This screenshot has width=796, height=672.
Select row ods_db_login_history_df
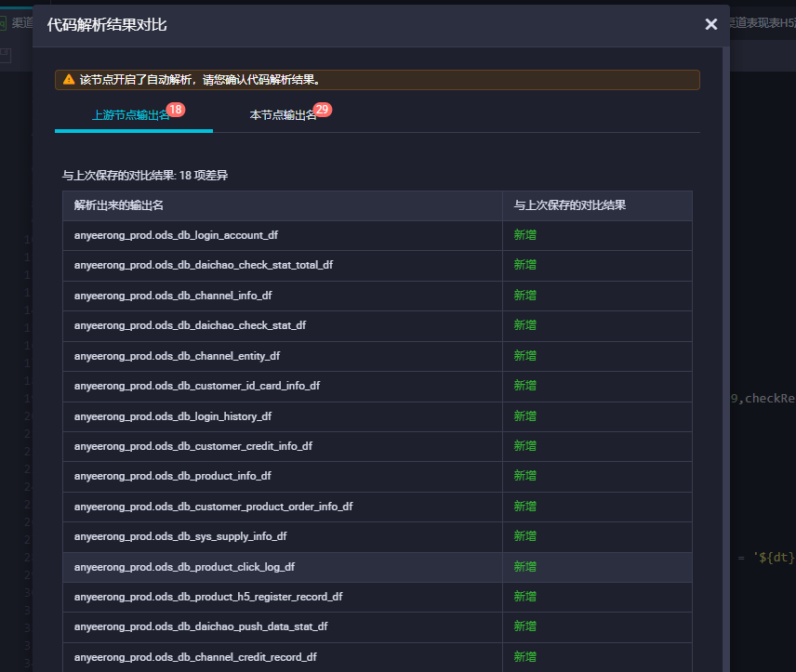[378, 416]
